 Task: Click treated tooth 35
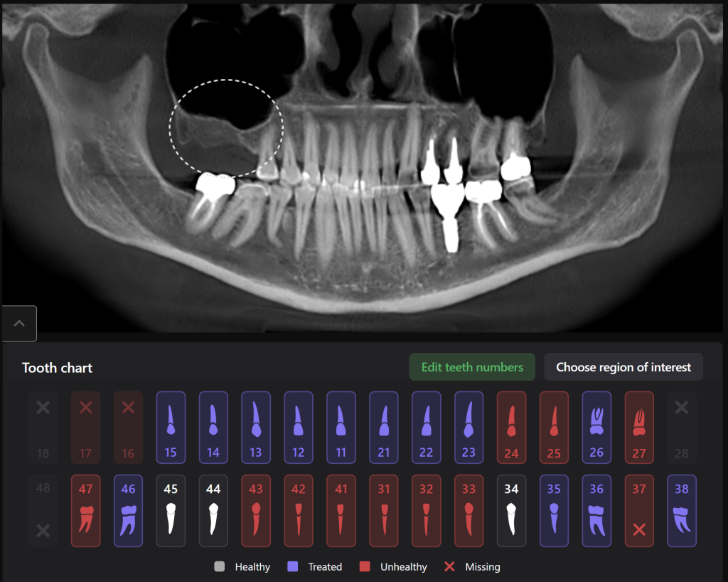(x=554, y=510)
